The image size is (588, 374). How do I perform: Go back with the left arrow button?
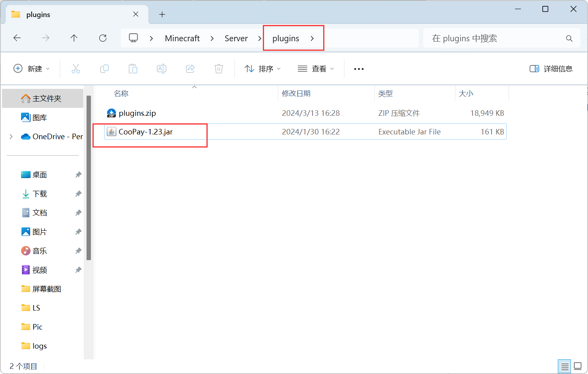[x=17, y=38]
